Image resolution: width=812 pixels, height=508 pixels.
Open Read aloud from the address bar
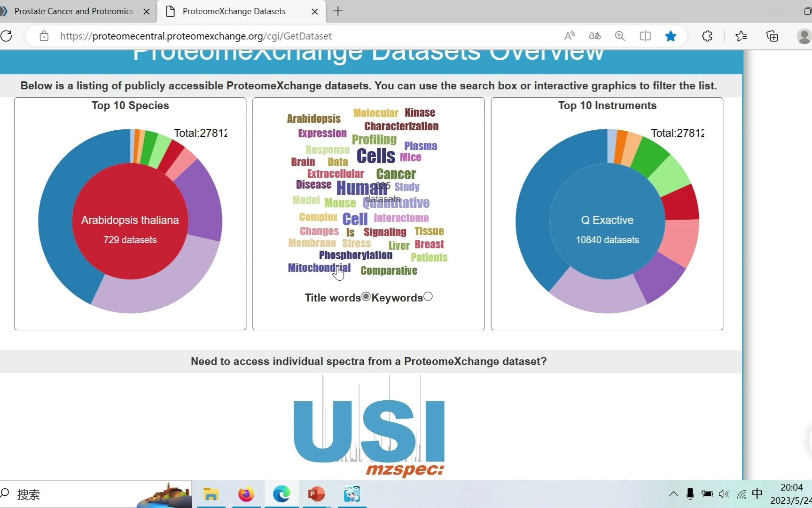570,36
